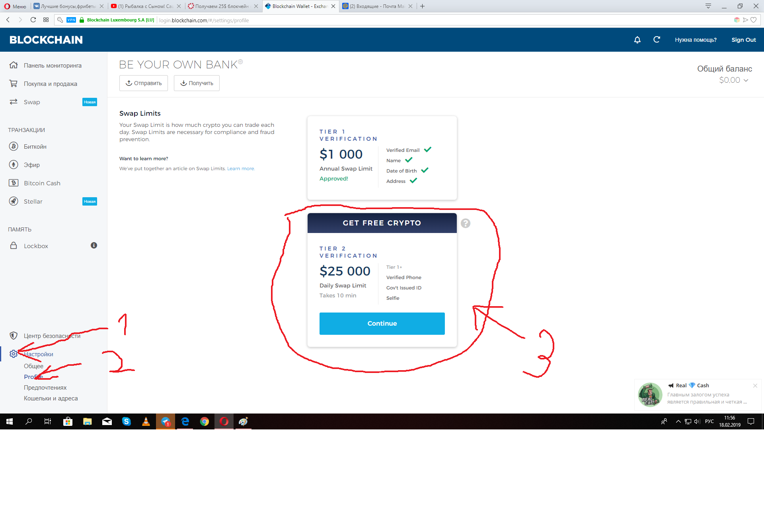Click the Отправить send button

[x=144, y=83]
